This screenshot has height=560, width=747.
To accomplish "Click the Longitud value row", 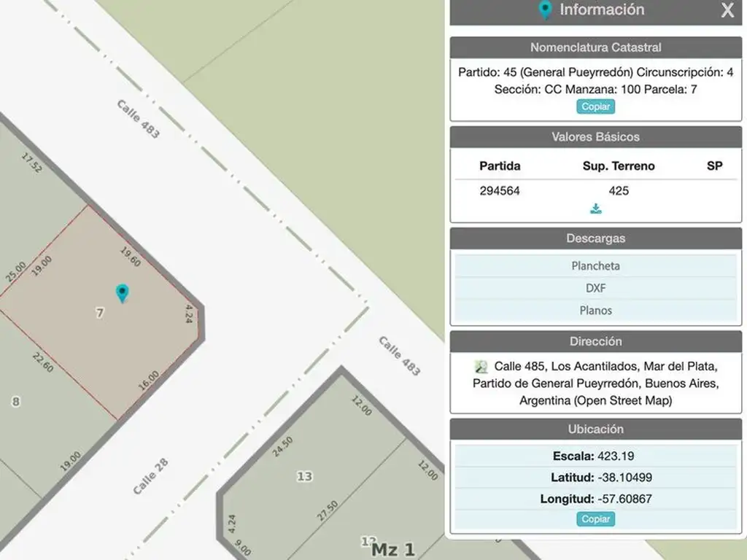I will point(595,499).
